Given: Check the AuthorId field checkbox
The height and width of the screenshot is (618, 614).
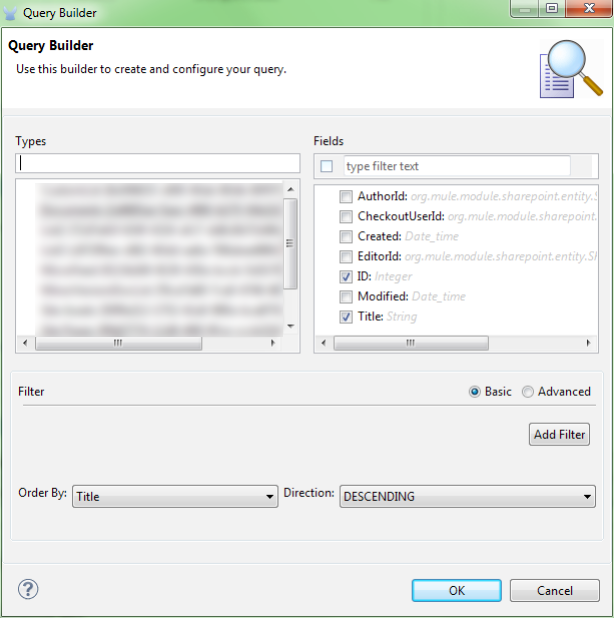Looking at the screenshot, I should point(346,196).
